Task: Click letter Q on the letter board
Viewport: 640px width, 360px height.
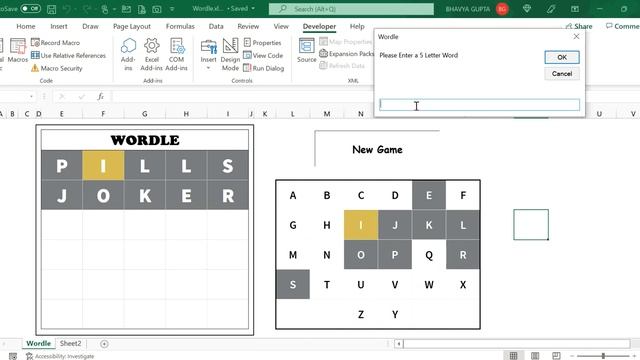Action: click(x=429, y=255)
